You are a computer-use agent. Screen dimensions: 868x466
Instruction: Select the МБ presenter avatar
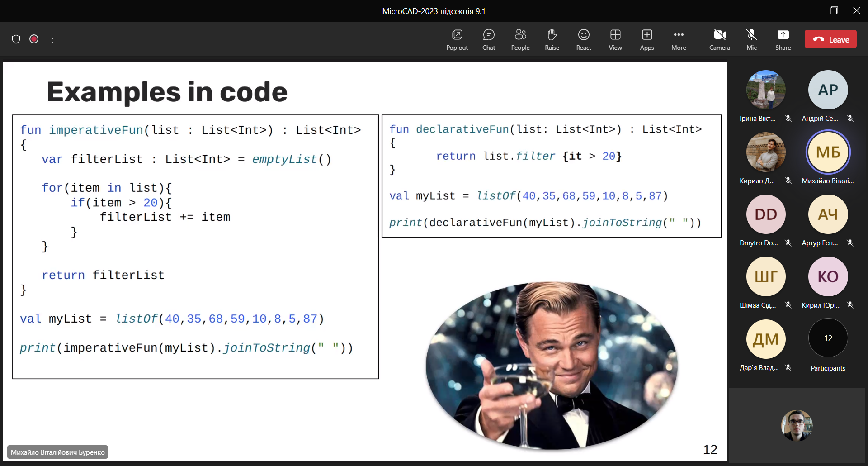coord(828,152)
